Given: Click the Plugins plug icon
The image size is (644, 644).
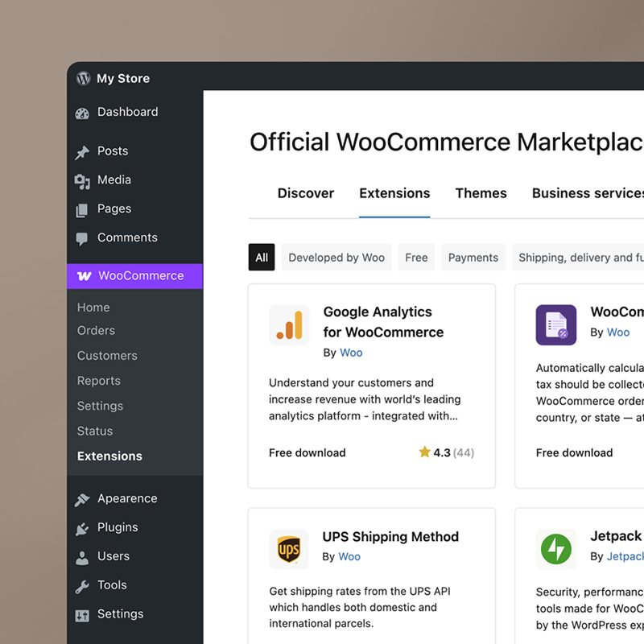Looking at the screenshot, I should click(x=82, y=528).
